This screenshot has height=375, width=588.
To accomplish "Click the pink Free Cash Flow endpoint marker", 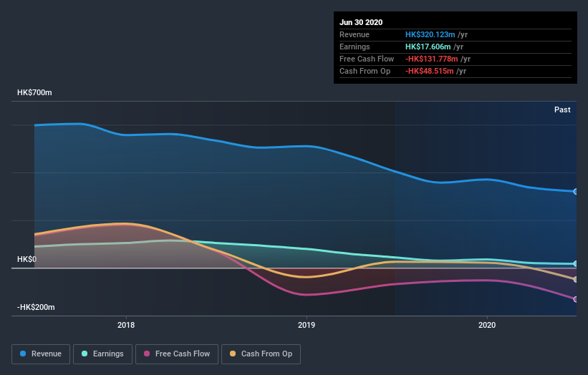I will (x=575, y=299).
